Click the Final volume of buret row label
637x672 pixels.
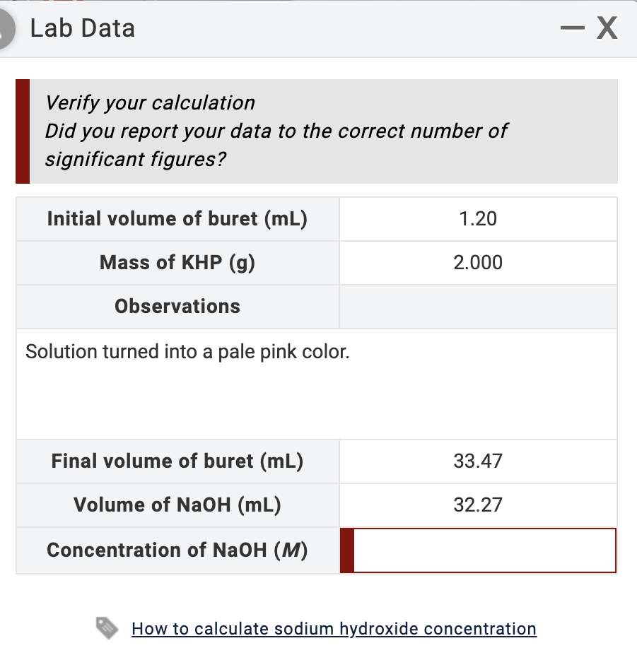177,461
